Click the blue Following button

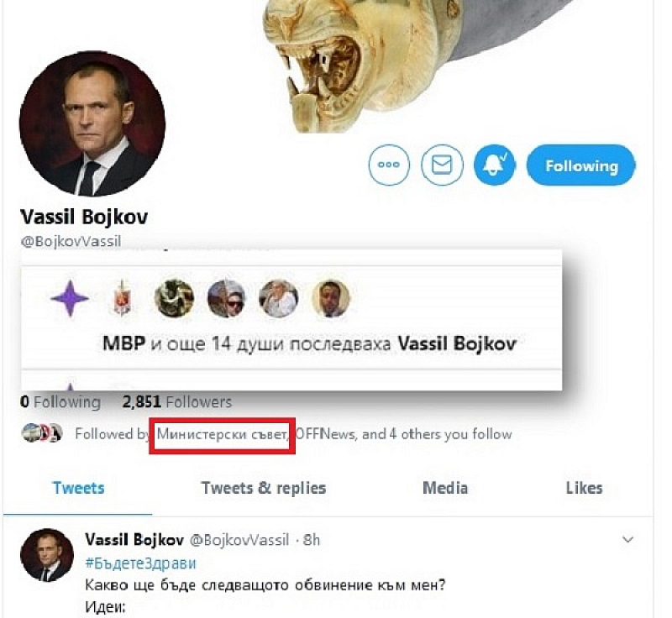(581, 165)
